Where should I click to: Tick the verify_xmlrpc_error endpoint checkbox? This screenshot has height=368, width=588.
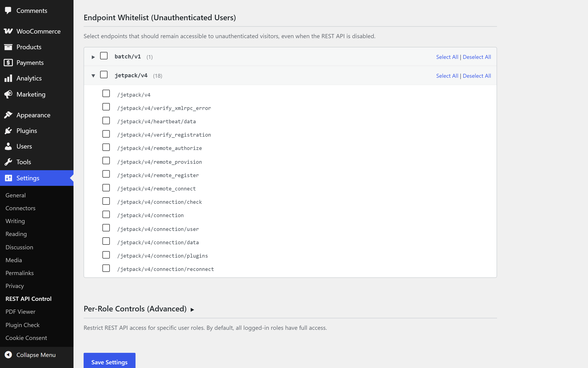(106, 107)
